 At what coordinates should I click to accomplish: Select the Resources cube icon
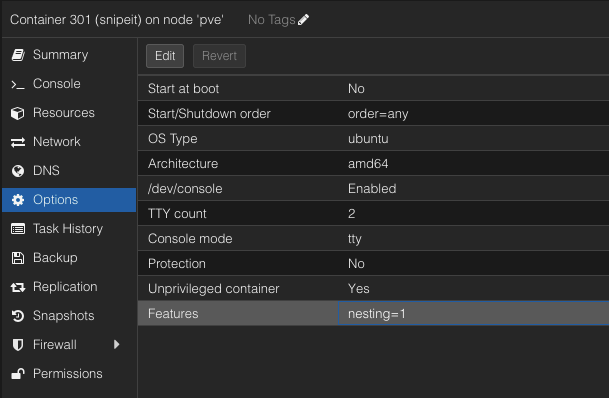click(18, 113)
